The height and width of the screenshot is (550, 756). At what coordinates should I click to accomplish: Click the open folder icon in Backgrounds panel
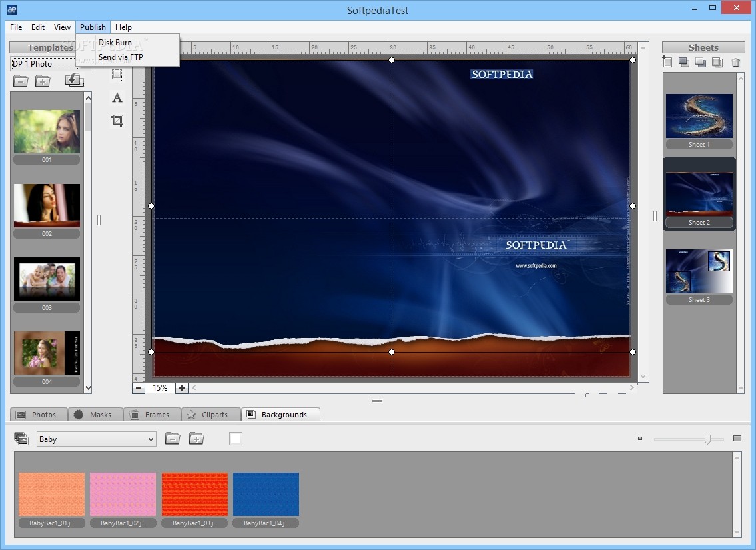[172, 439]
